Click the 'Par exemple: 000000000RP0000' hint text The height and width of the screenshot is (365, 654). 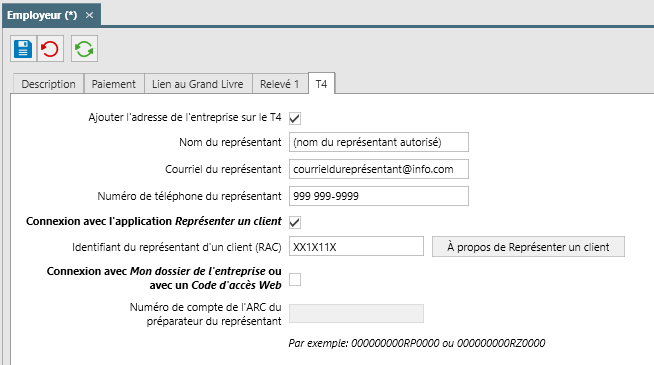pyautogui.click(x=417, y=343)
